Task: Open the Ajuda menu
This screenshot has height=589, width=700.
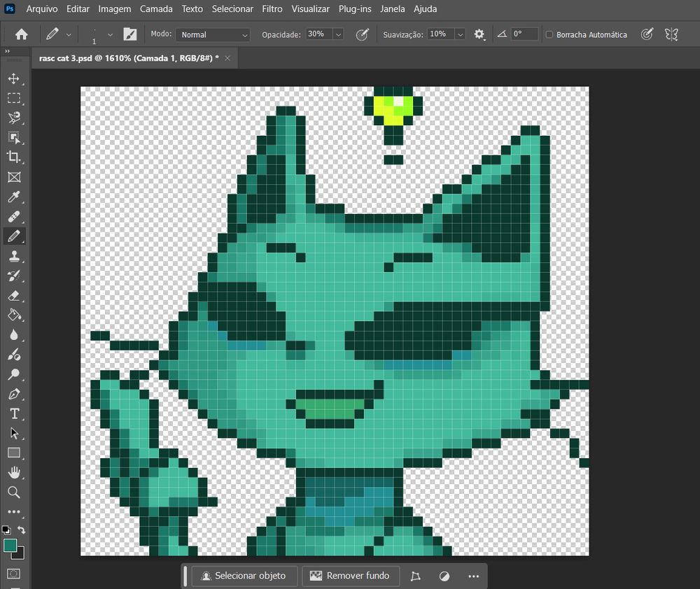Action: coord(425,9)
